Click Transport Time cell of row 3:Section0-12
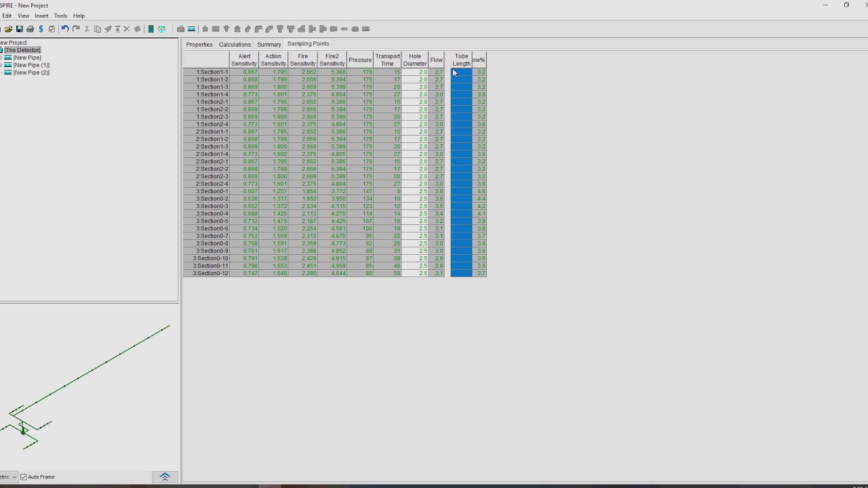Screen dimensions: 868x488 tap(387, 273)
